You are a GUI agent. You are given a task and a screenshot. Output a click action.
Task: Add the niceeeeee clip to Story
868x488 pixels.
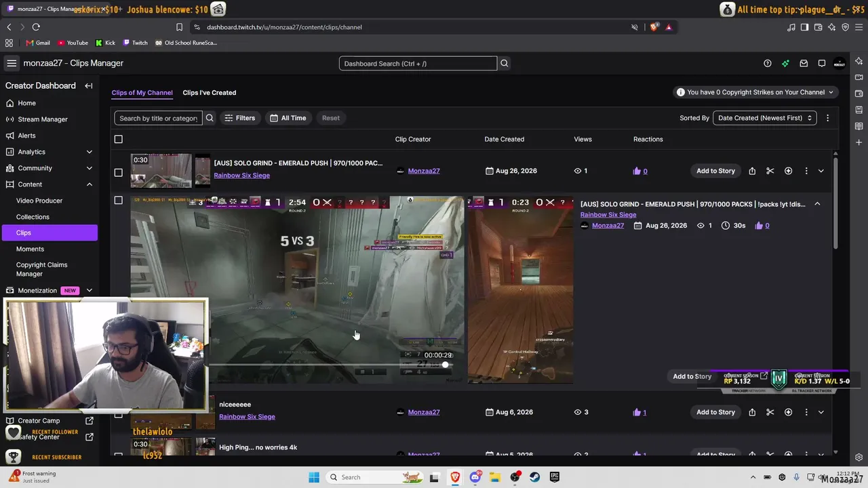(715, 412)
